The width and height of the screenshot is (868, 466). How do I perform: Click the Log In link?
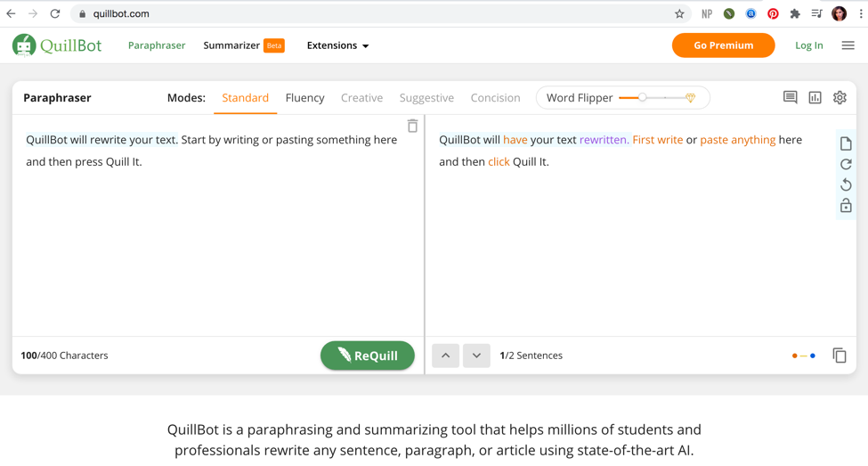(808, 45)
